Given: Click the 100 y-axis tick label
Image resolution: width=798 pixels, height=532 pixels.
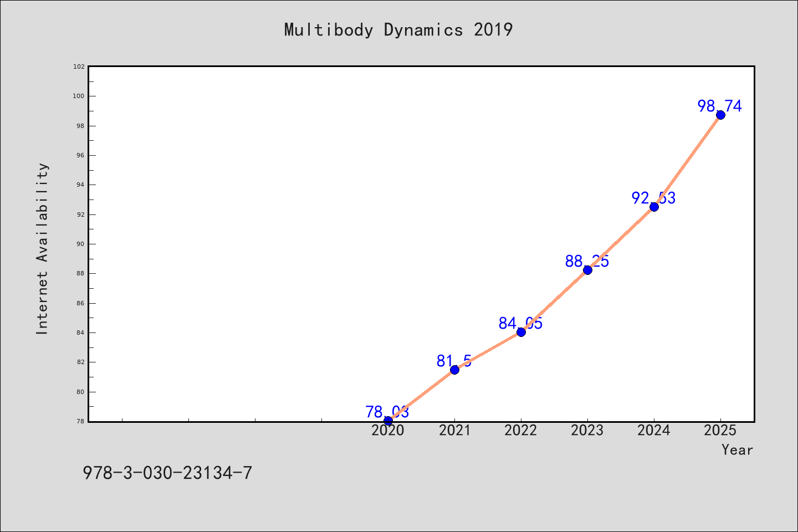Looking at the screenshot, I should click(x=79, y=96).
